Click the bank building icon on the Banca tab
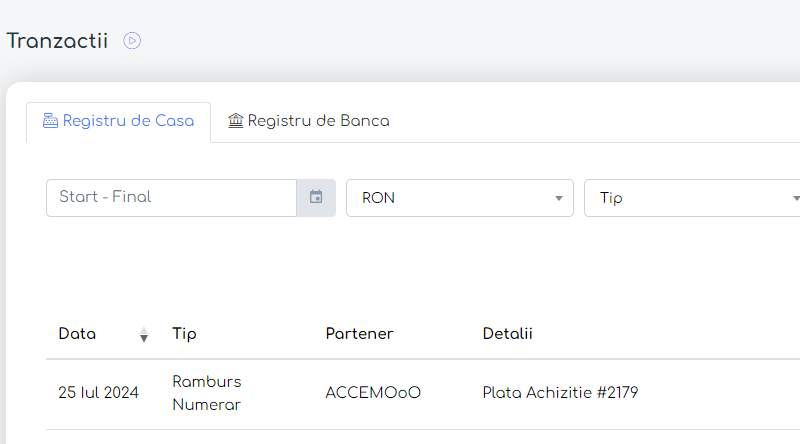800x444 pixels. point(236,121)
